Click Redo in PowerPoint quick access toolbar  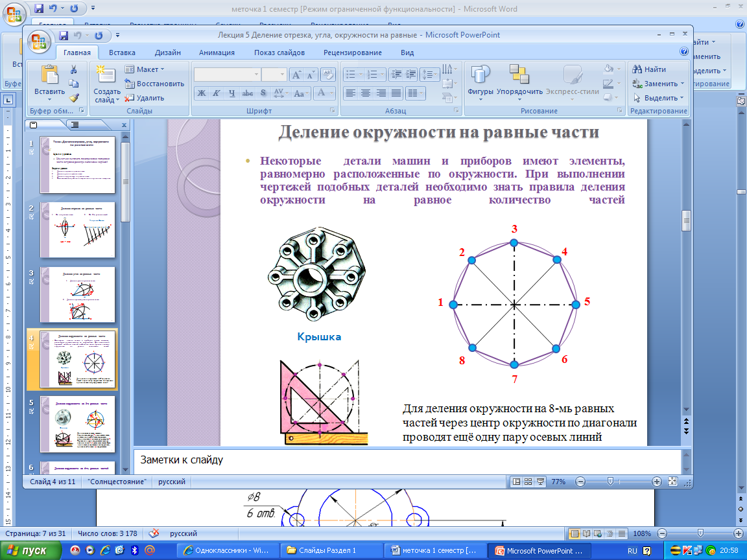[99, 35]
